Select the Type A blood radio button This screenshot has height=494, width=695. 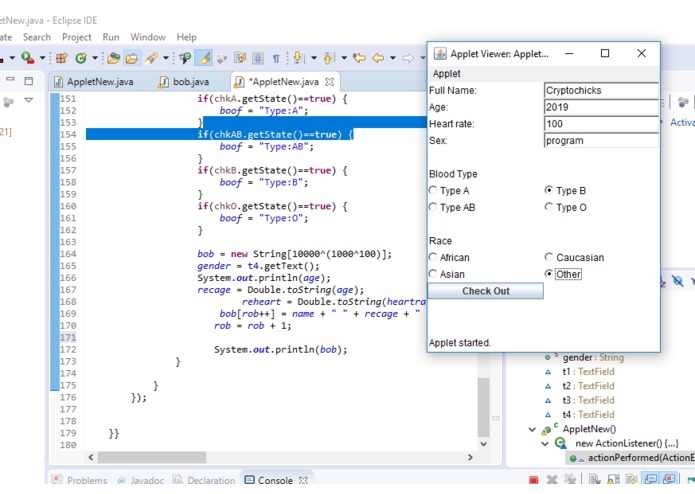433,191
